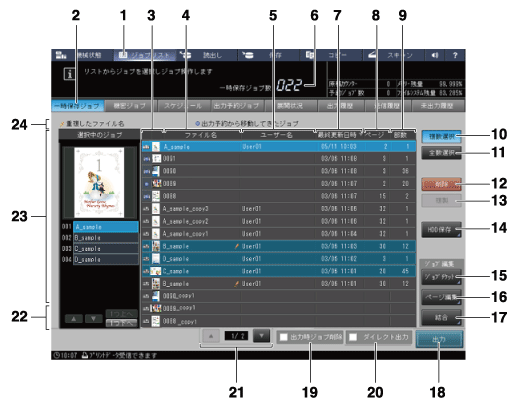Open the スキャン scan tab

(x=393, y=55)
